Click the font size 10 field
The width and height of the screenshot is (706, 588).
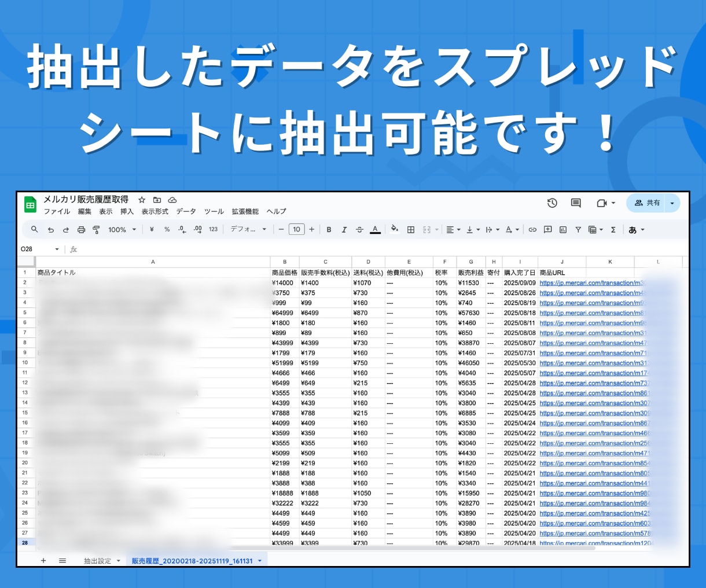(x=296, y=230)
